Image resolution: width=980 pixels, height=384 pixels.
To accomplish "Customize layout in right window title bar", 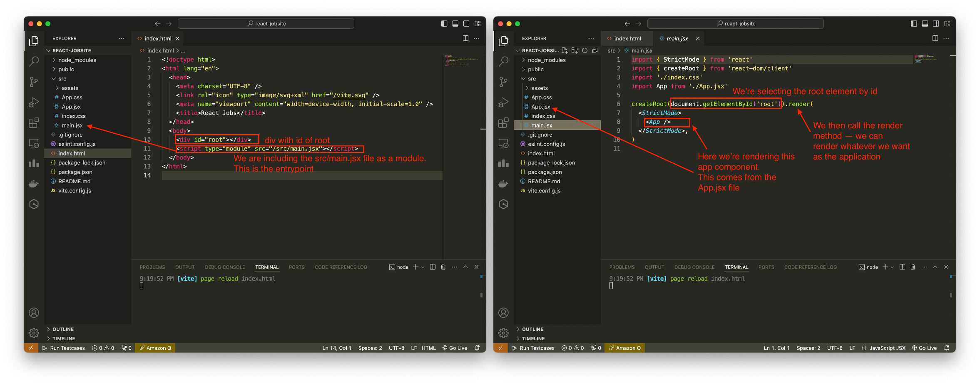I will click(947, 24).
